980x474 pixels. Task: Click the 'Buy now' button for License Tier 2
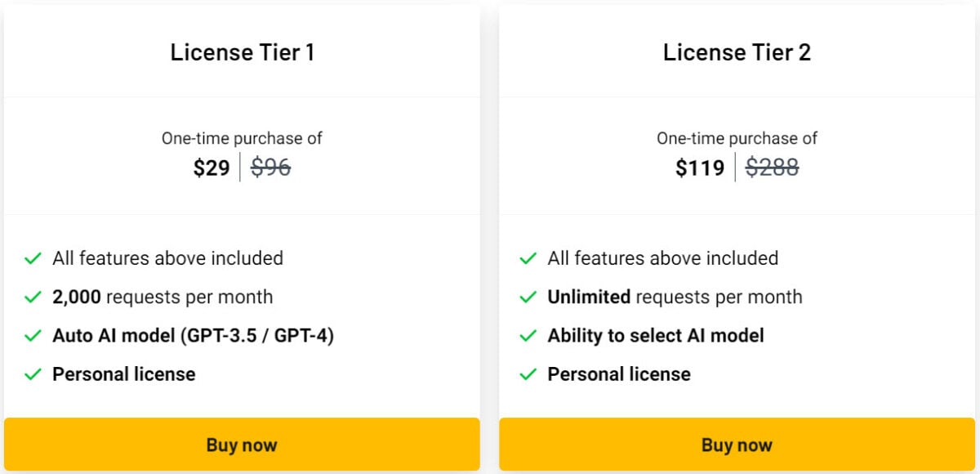coord(737,445)
